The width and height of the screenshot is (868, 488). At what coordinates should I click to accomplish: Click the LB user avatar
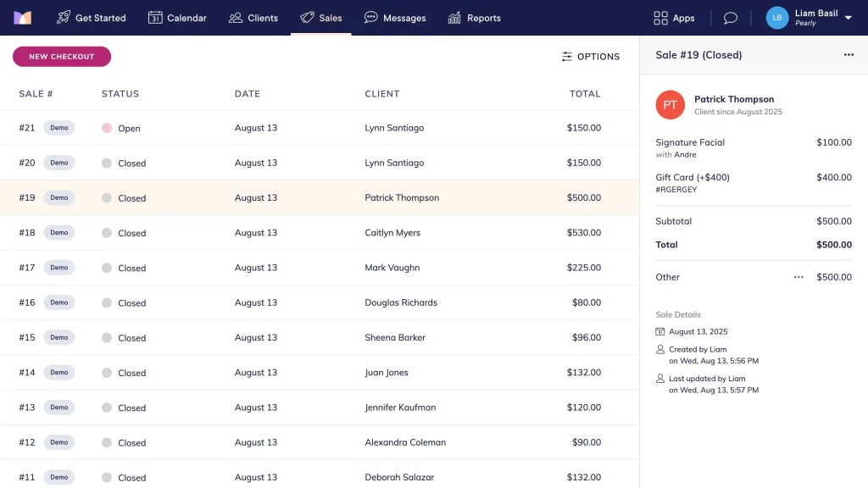[x=776, y=18]
